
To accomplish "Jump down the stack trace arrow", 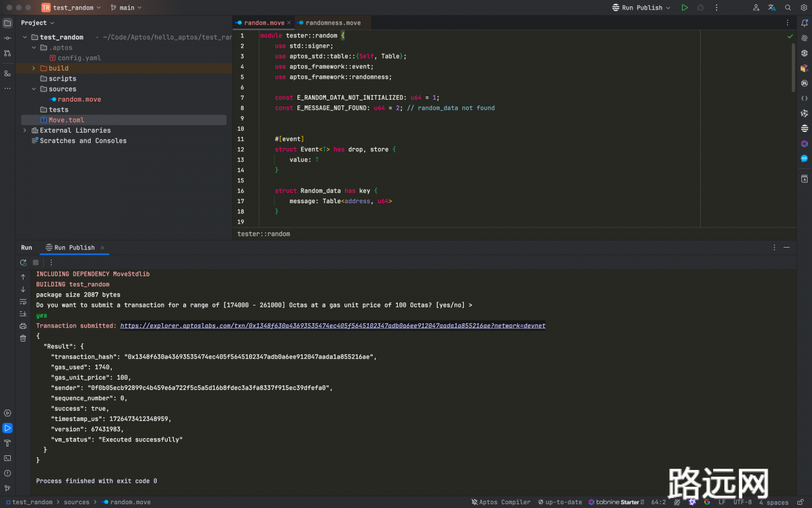I will tap(23, 289).
